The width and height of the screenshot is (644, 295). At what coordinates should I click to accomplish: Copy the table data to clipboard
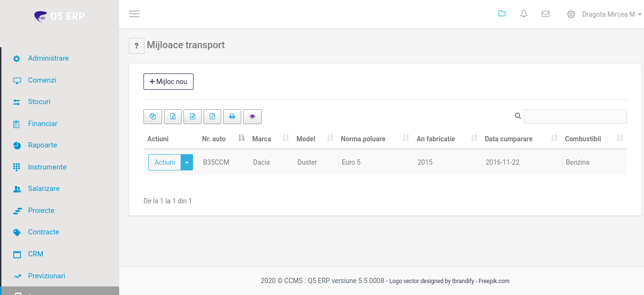pyautogui.click(x=153, y=116)
